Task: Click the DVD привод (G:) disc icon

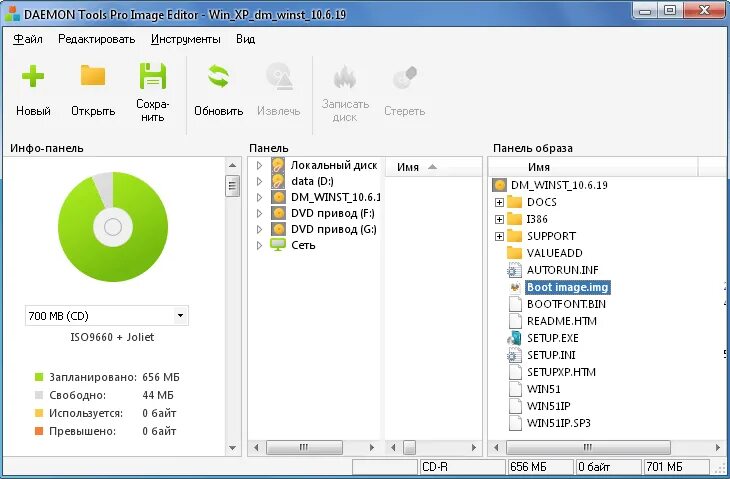Action: [x=278, y=229]
